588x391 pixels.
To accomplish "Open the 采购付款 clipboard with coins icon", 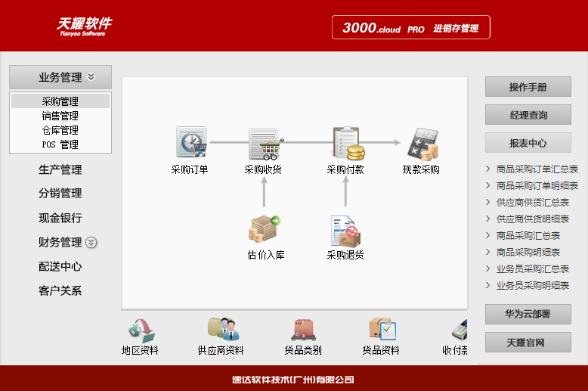I will (346, 143).
